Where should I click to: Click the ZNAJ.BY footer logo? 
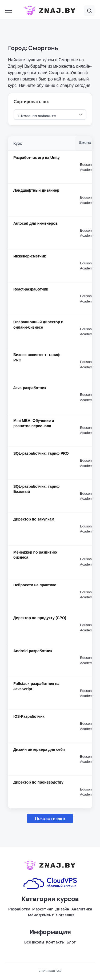pyautogui.click(x=50, y=865)
